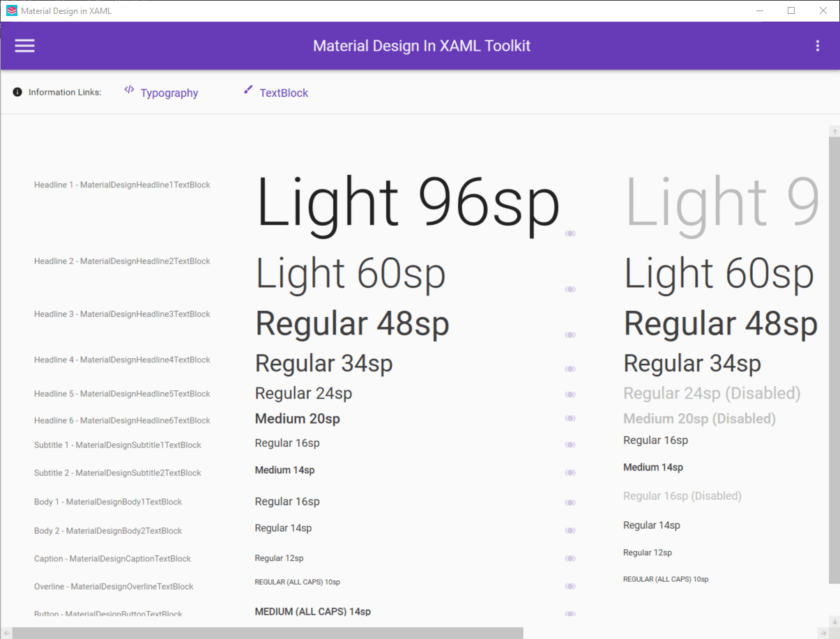Image resolution: width=840 pixels, height=639 pixels.
Task: Click the 'Regular 24sp' enabled sample text
Action: point(303,393)
